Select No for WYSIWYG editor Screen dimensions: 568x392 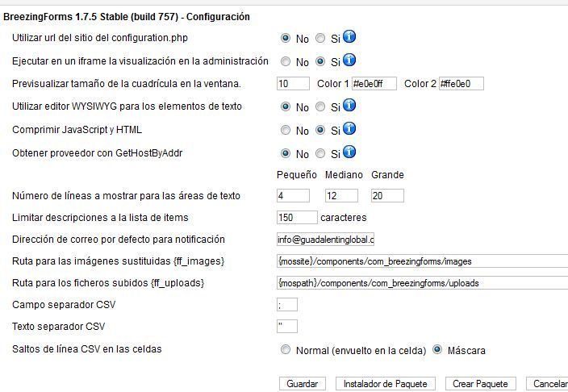point(286,106)
